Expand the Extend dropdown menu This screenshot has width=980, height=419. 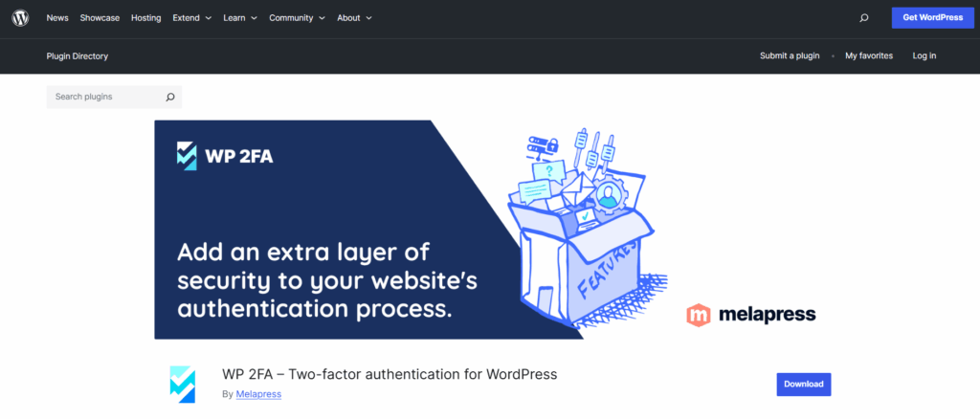191,18
